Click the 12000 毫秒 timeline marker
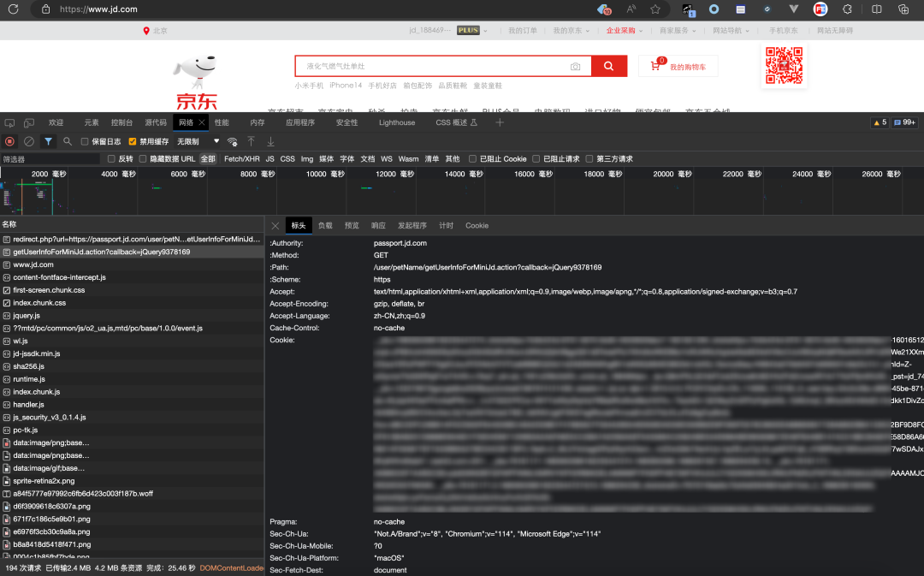 (394, 174)
